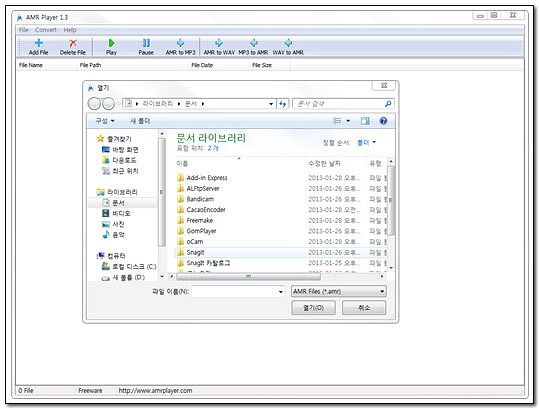This screenshot has height=409, width=539.
Task: Toggle the preview pane icon
Action: coord(365,121)
